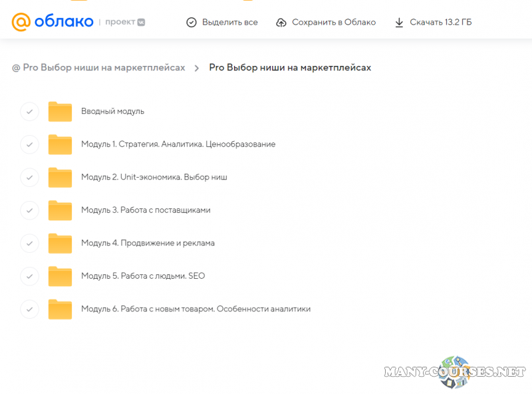Open the Модуль 2 Unit-экономика folder icon
The height and width of the screenshot is (394, 532).
[x=60, y=178]
